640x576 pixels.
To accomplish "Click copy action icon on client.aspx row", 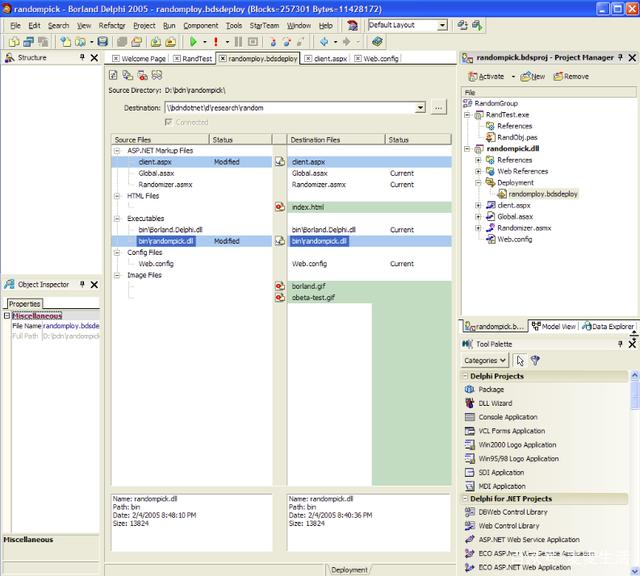I will (x=280, y=162).
